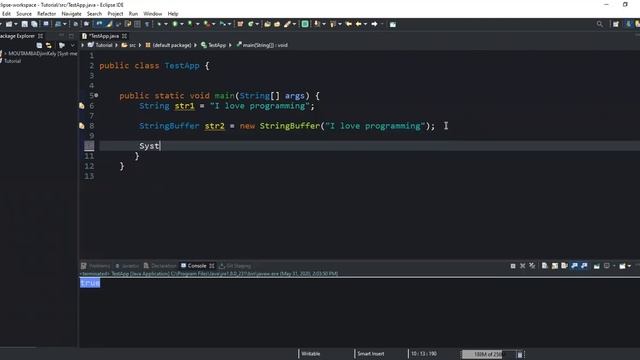
Task: Open the Navigate menu
Action: [x=71, y=14]
